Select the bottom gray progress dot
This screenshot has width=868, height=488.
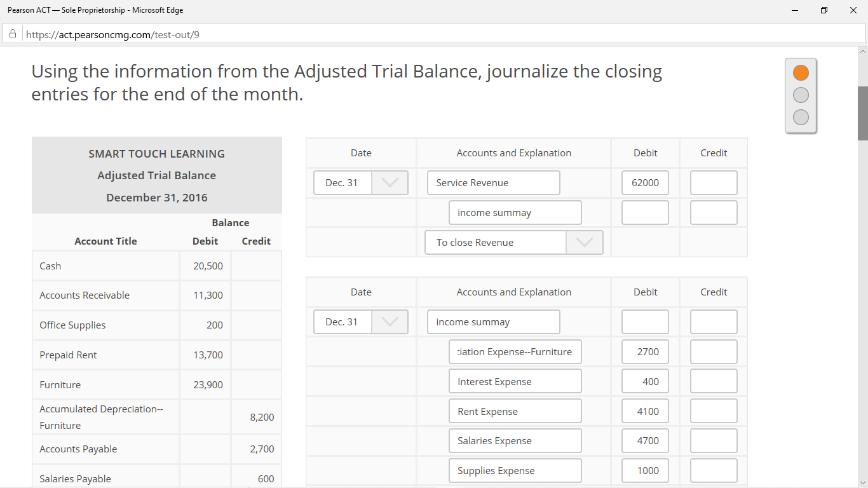tap(801, 117)
